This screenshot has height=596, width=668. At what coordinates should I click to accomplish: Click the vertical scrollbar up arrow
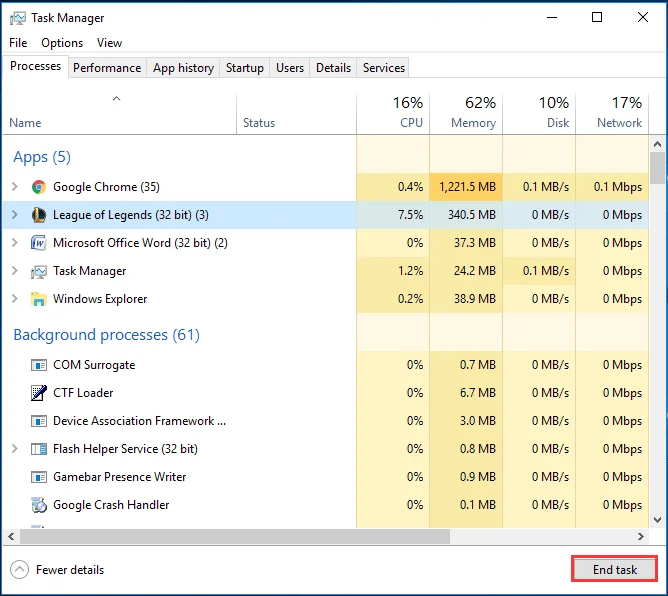[657, 144]
